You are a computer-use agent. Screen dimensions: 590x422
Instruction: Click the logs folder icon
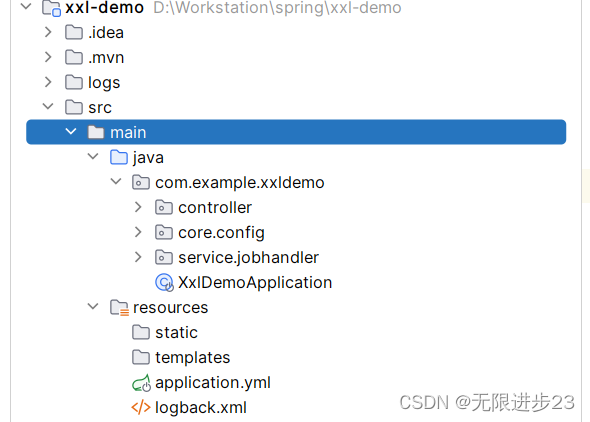[x=74, y=82]
